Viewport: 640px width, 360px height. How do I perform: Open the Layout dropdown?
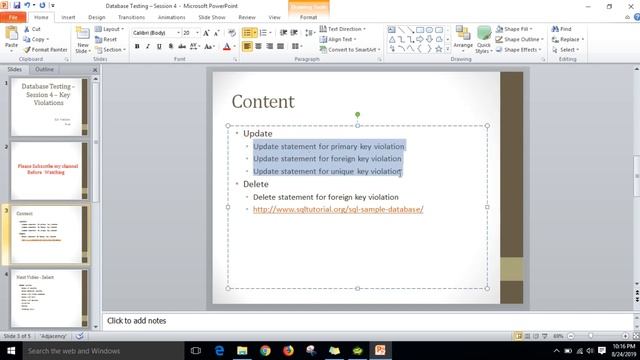109,29
